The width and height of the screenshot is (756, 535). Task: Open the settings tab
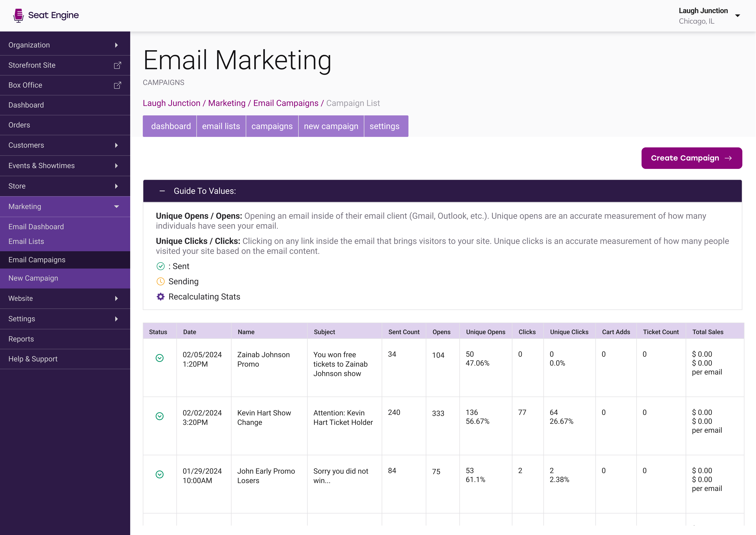click(384, 126)
